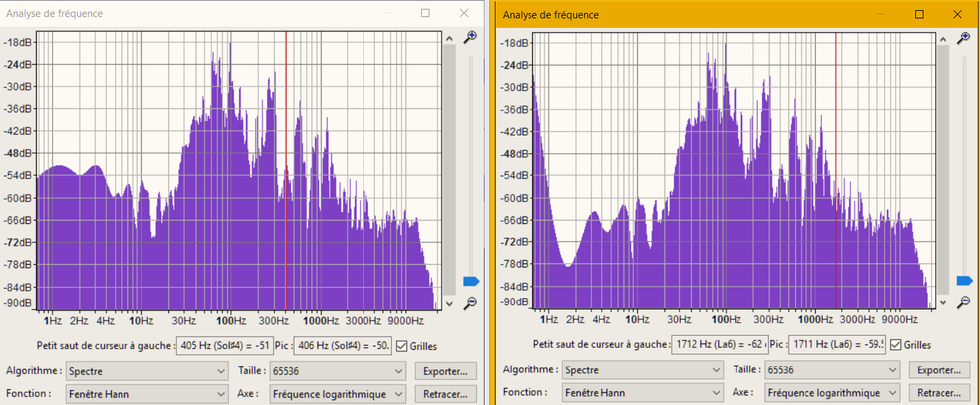Expand the Axe dropdown in the right window
This screenshot has height=405, width=980.
[x=832, y=393]
